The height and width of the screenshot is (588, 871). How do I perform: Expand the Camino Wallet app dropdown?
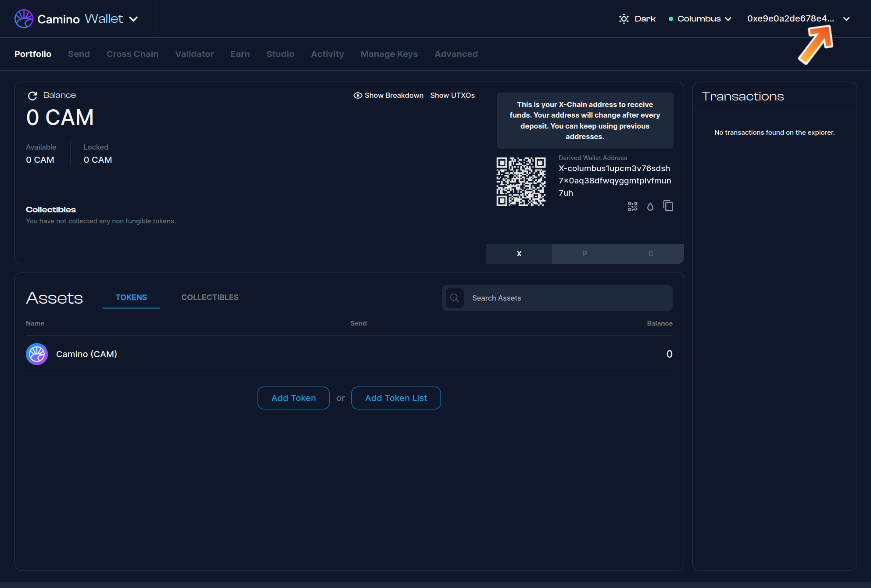point(133,19)
